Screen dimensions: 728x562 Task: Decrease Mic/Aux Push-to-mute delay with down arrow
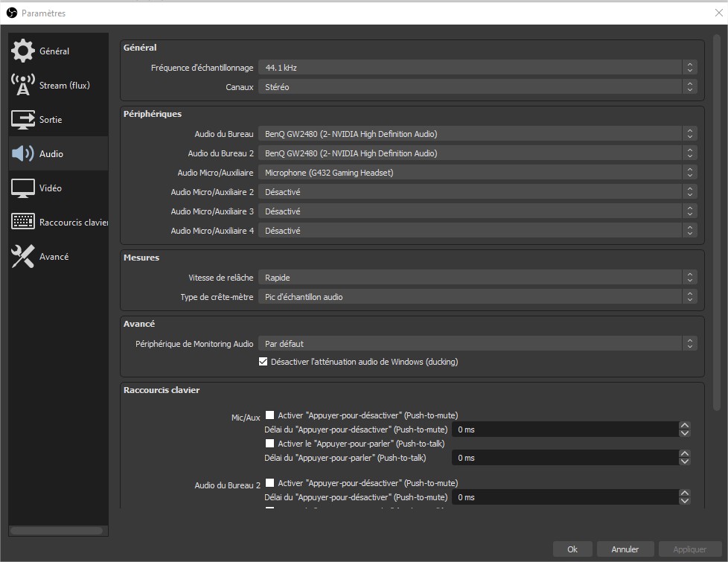[684, 433]
